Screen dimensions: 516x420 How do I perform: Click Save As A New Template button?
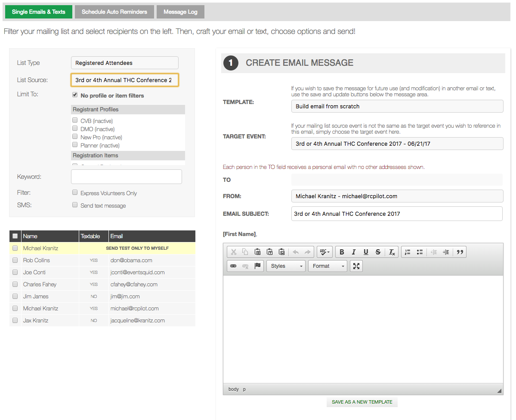point(362,402)
